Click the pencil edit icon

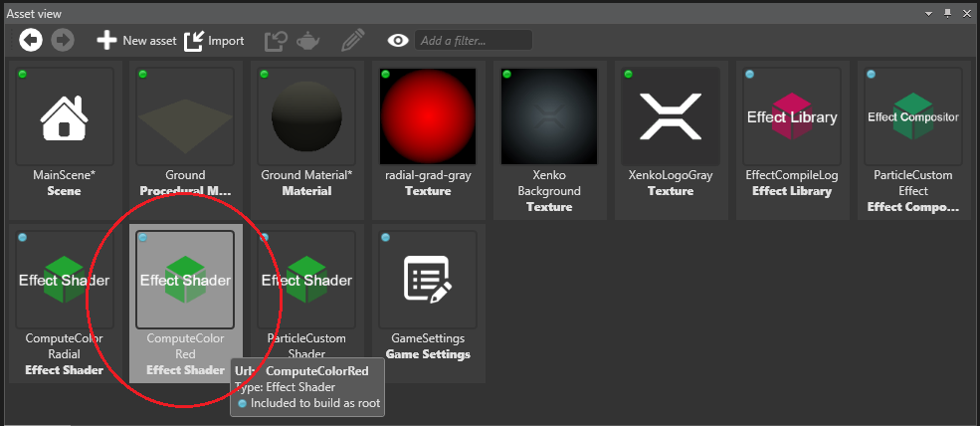click(352, 41)
